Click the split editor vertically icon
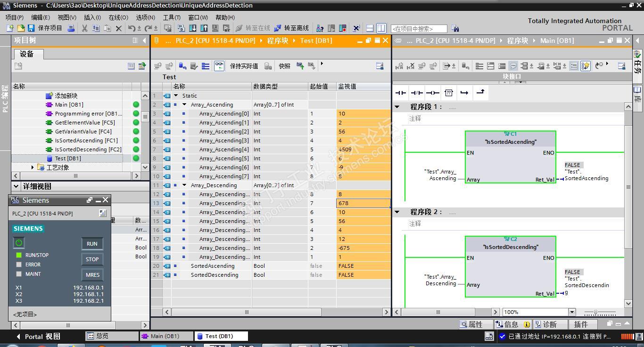This screenshot has height=347, width=644. (381, 28)
